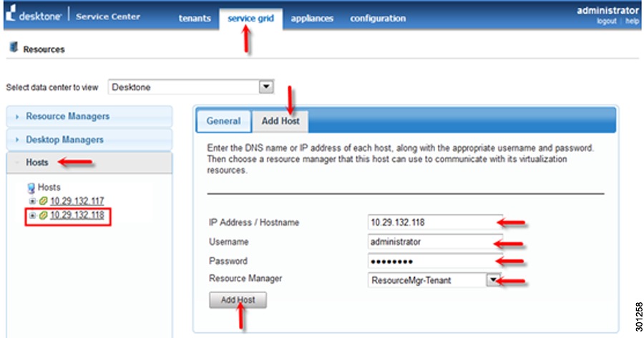Click the Desktone data center selection box
The height and width of the screenshot is (338, 644).
pos(191,87)
